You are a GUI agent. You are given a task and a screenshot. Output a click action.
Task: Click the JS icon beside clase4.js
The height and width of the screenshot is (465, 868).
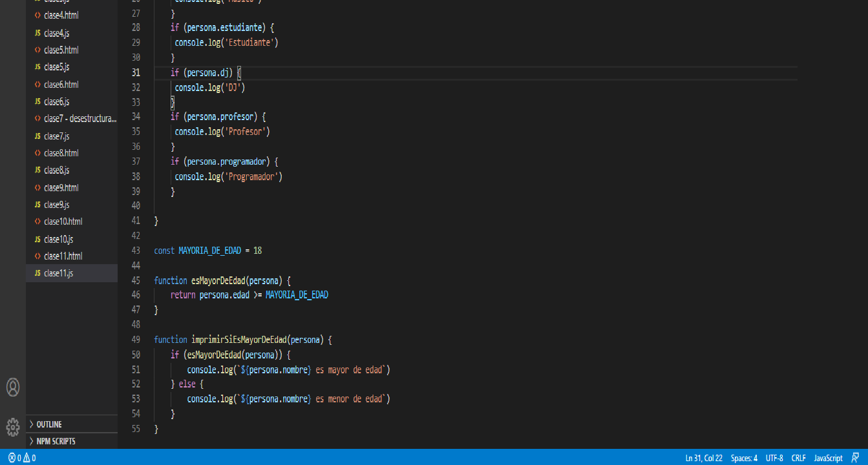click(x=37, y=32)
